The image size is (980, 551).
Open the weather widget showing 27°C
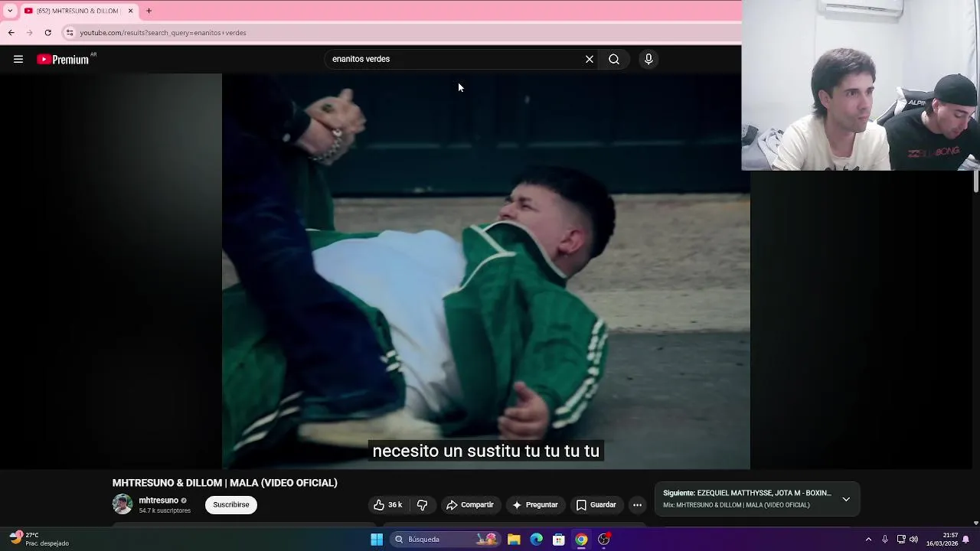tap(40, 540)
